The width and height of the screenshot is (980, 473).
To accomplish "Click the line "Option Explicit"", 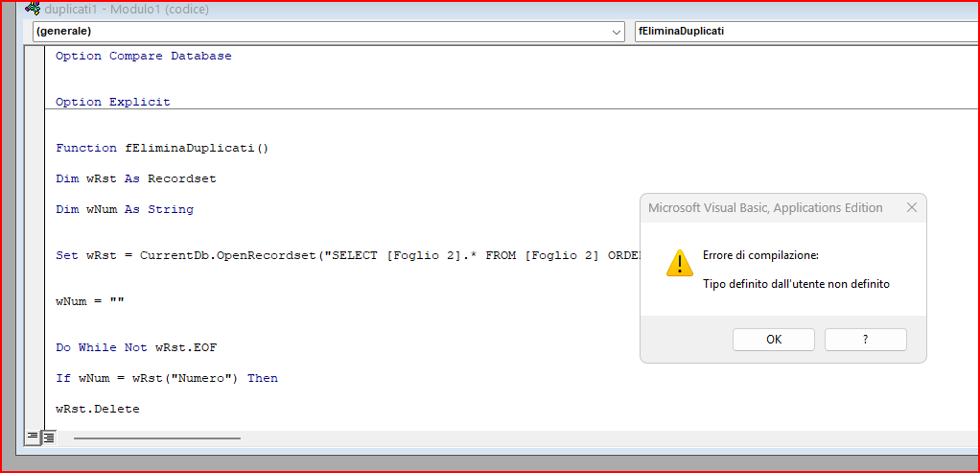I will coord(112,102).
